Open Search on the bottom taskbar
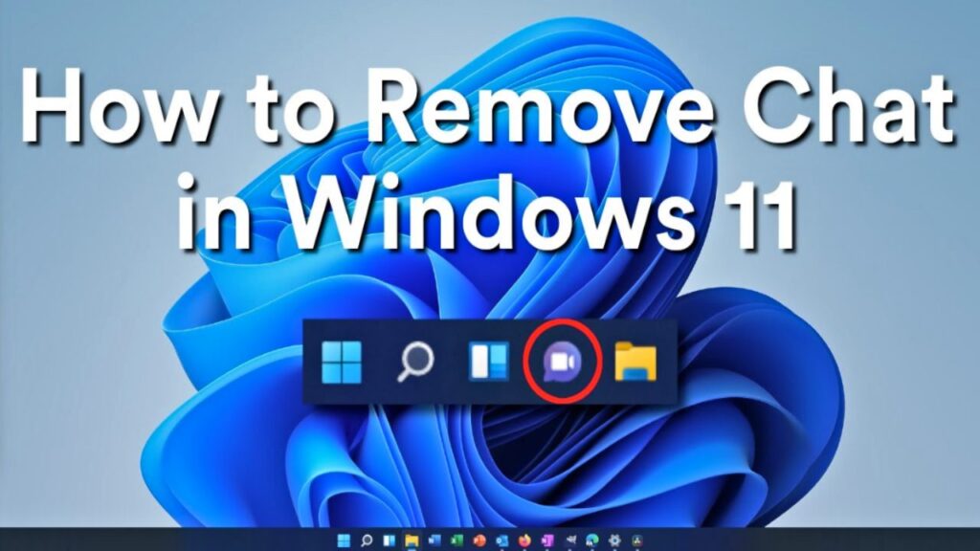Image resolution: width=980 pixels, height=551 pixels. click(x=367, y=539)
